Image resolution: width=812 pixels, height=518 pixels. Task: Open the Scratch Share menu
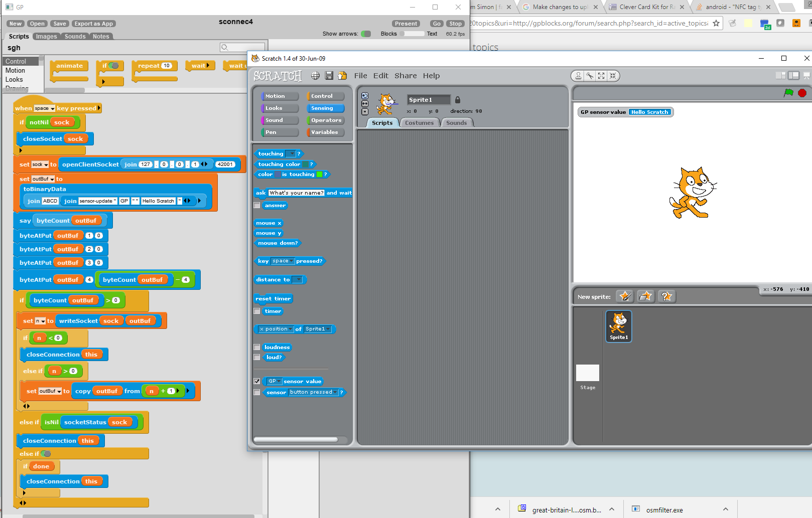pos(405,76)
